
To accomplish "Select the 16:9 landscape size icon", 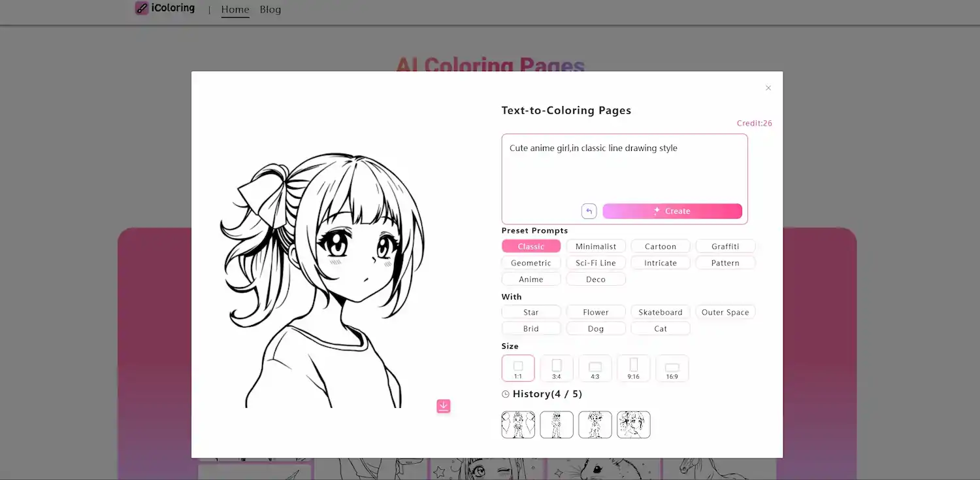I will [672, 368].
